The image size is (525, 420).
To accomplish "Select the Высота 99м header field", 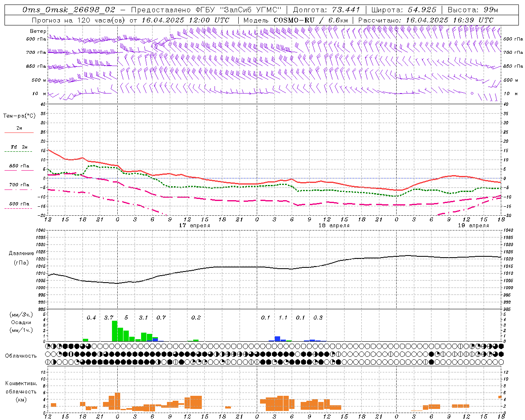I will [472, 9].
